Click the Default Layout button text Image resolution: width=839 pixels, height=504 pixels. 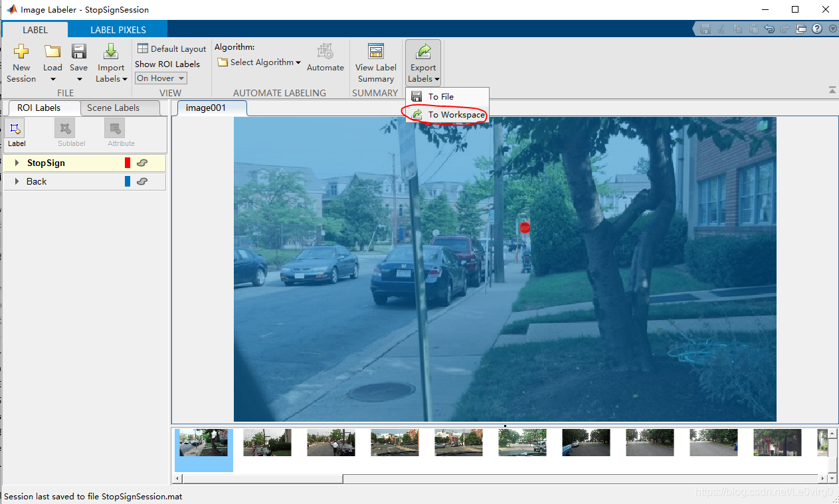(179, 48)
